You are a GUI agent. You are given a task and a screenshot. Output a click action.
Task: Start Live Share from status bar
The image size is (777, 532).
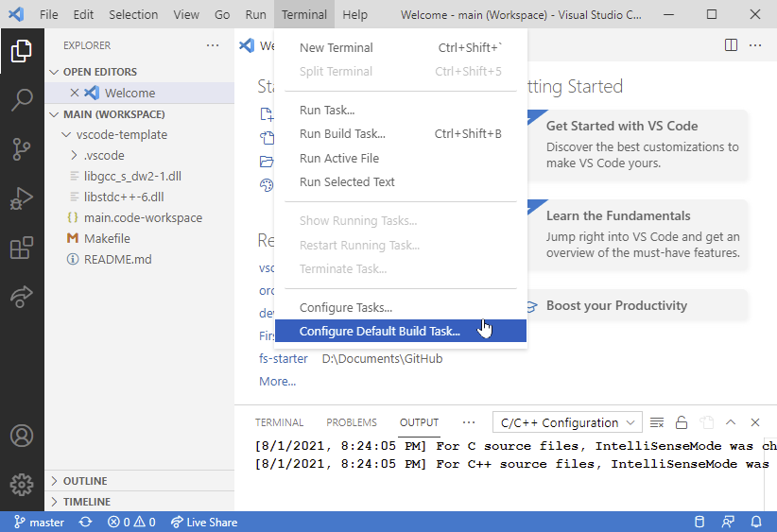204,523
